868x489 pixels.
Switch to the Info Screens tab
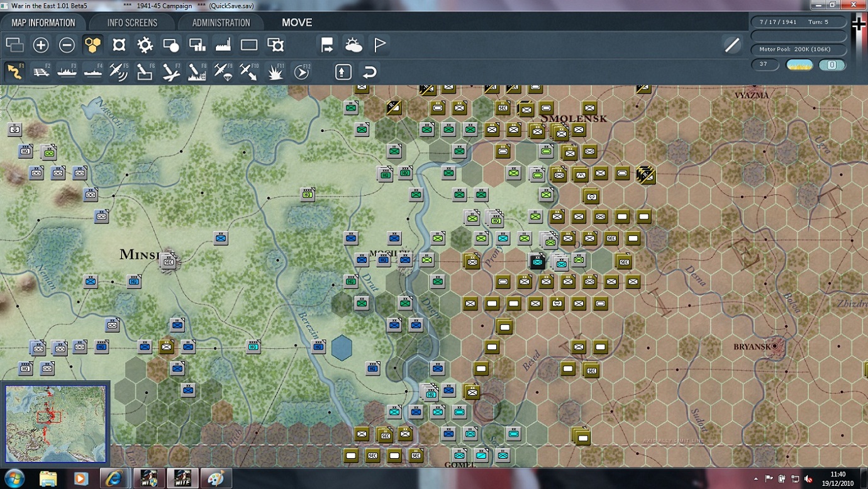point(132,23)
